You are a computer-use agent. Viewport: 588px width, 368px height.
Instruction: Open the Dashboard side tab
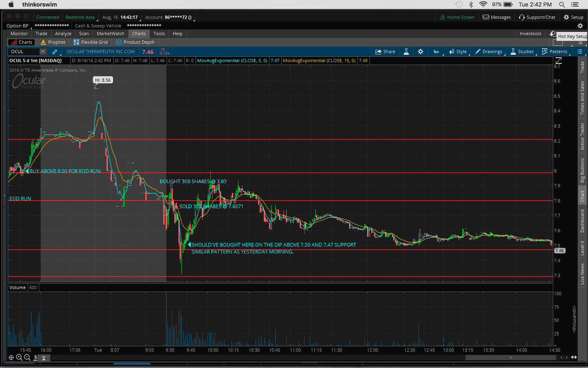tap(582, 221)
